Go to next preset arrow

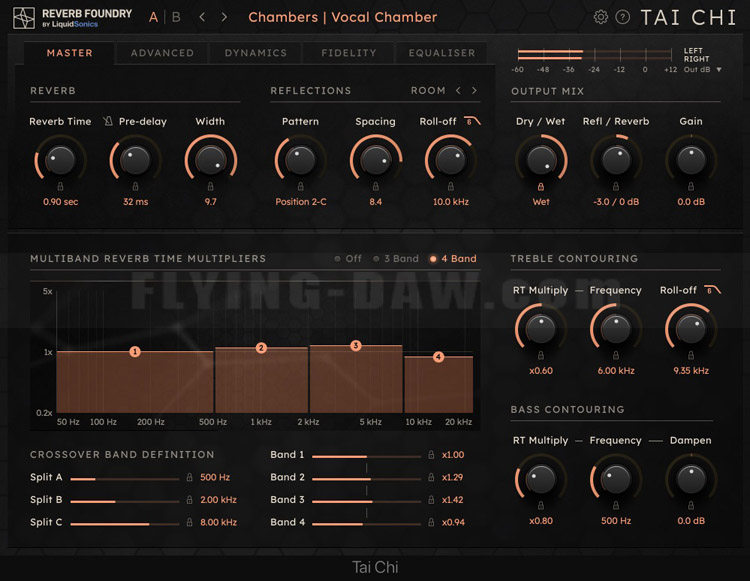coord(224,17)
